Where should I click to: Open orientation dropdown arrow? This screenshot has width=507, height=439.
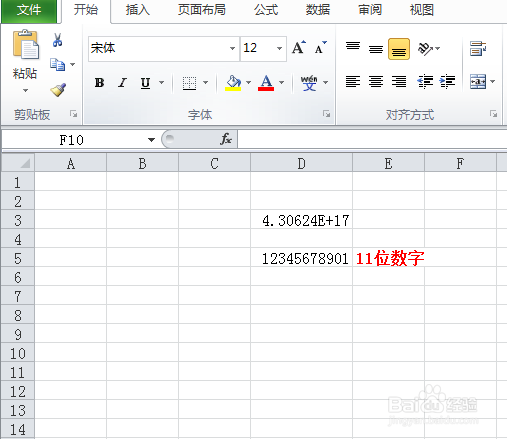click(437, 49)
